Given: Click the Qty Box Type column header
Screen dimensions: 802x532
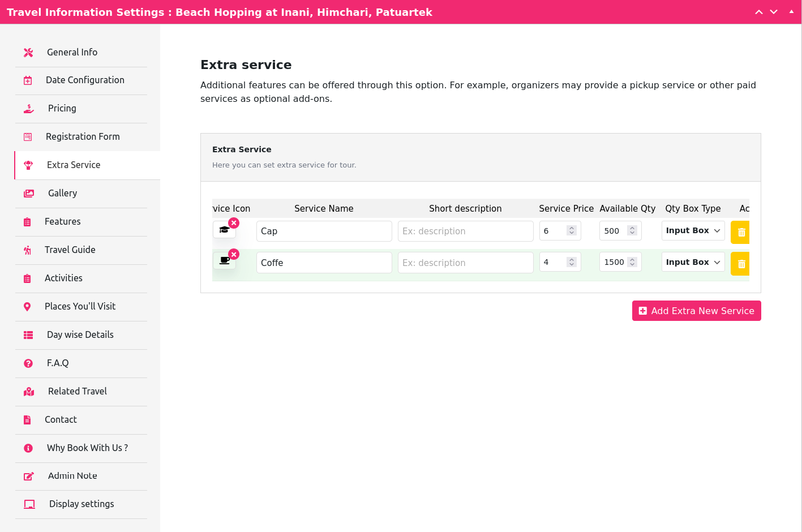Looking at the screenshot, I should (693, 209).
